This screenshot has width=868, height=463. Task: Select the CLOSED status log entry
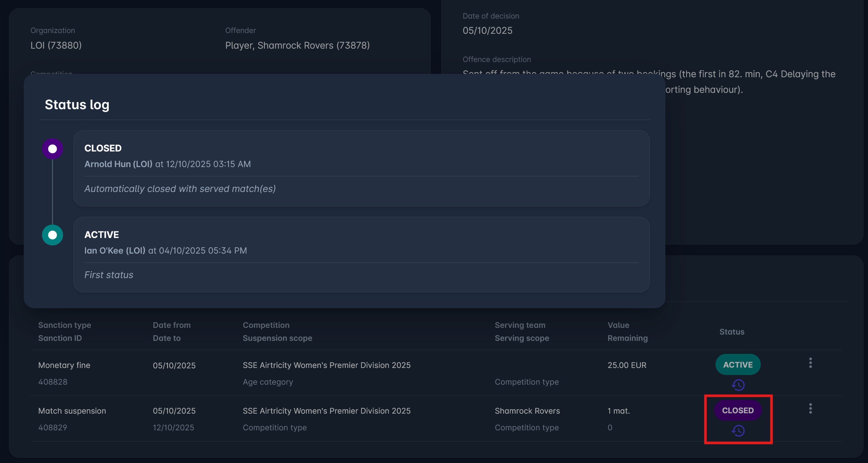click(361, 168)
